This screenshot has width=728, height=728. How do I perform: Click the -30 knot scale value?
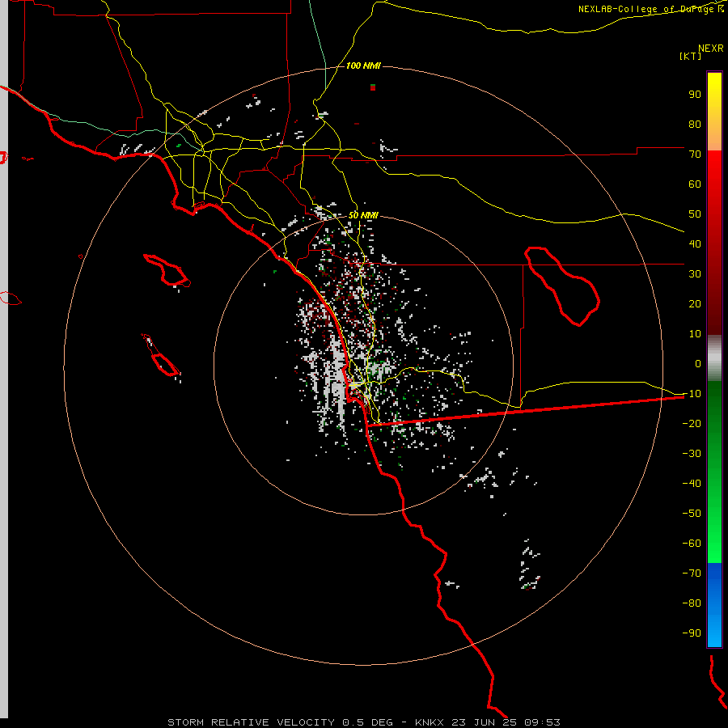pyautogui.click(x=692, y=454)
